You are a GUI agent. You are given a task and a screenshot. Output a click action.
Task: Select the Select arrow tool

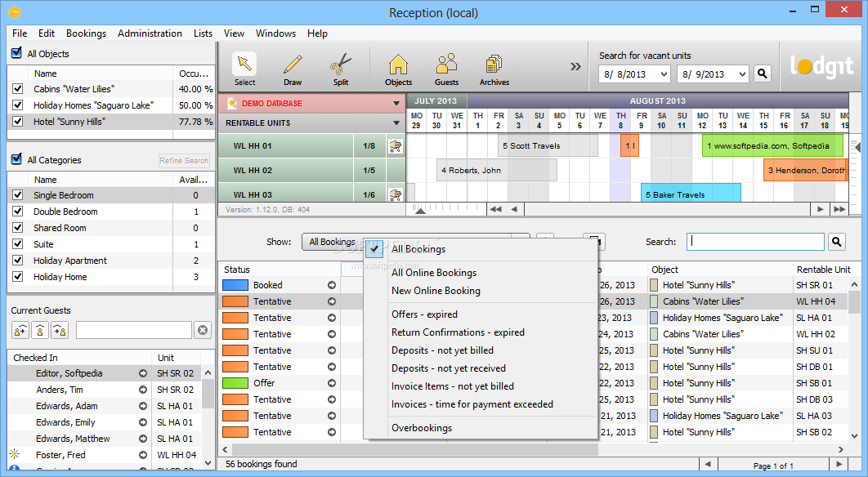tap(244, 69)
